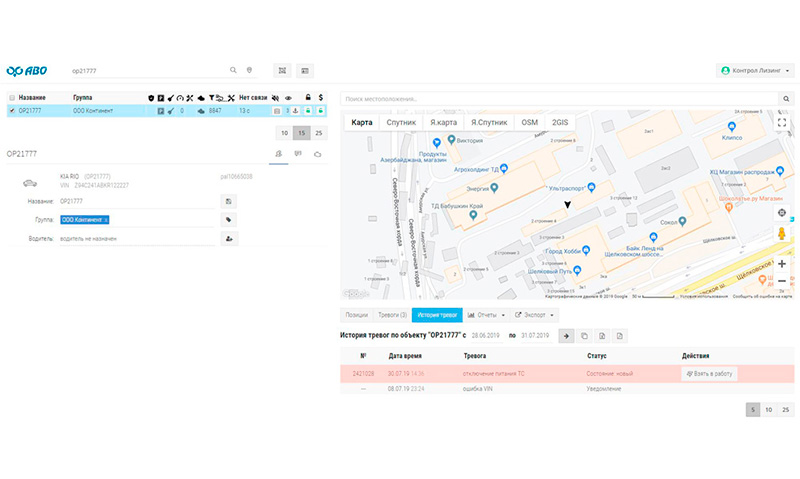Click the arrow apply button next to the alarm dates
800x479 pixels.
coord(566,336)
